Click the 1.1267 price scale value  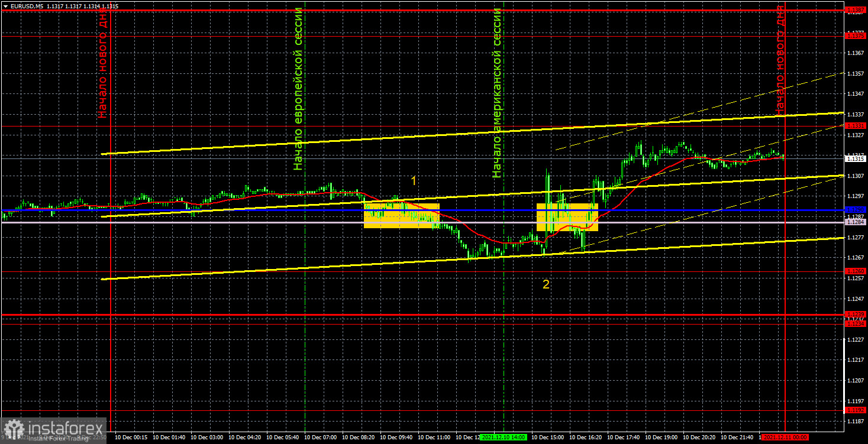pos(856,258)
